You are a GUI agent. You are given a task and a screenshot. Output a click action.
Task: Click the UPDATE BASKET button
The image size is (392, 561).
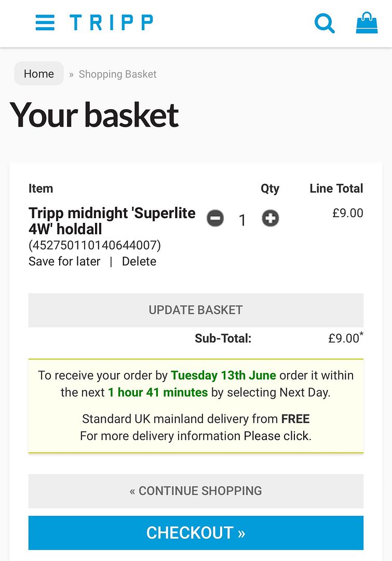196,310
